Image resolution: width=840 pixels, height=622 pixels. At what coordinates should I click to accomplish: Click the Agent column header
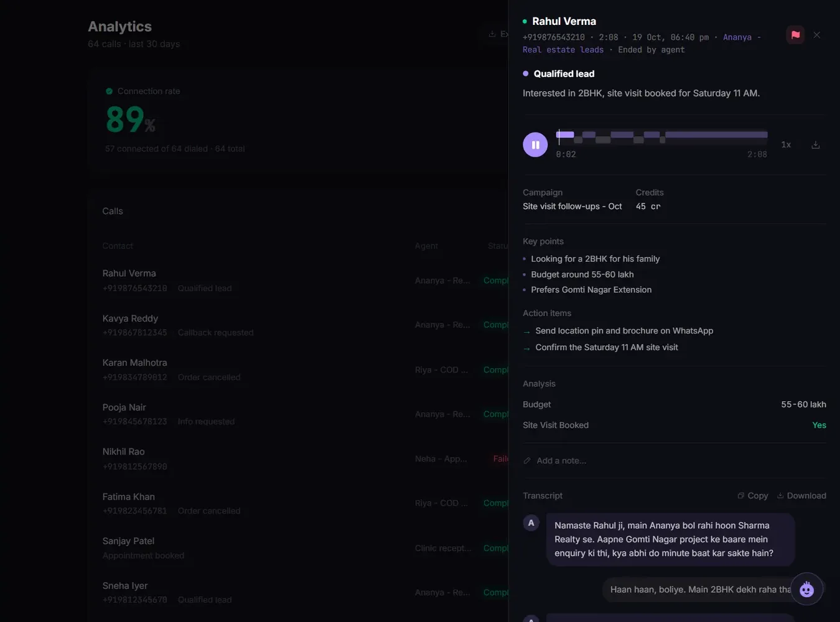click(x=426, y=246)
